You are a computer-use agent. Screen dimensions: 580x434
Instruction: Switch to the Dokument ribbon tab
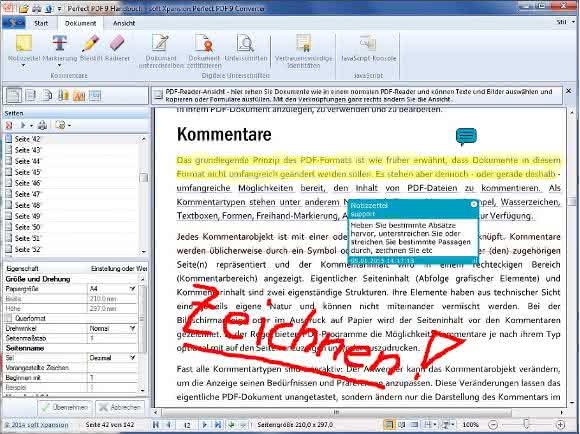click(x=80, y=23)
